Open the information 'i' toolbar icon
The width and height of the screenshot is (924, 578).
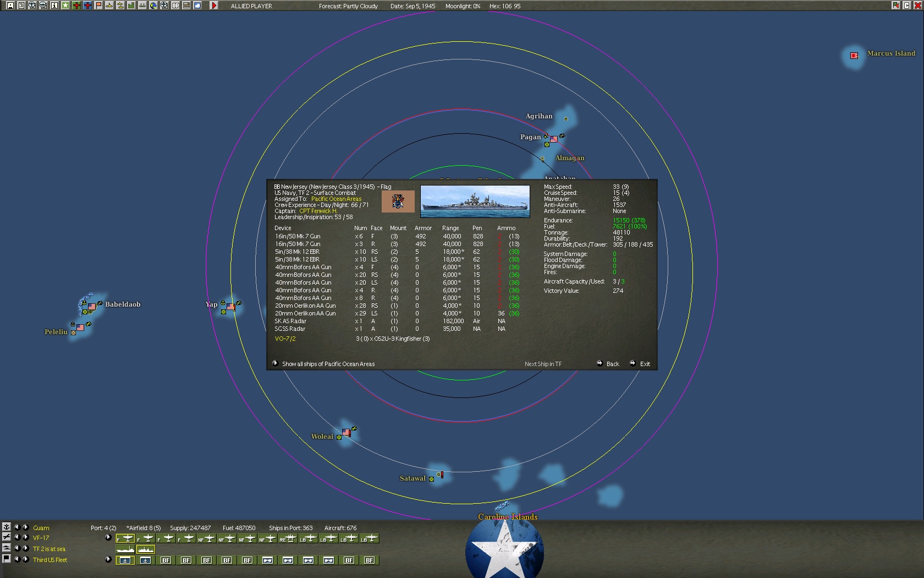(54, 6)
